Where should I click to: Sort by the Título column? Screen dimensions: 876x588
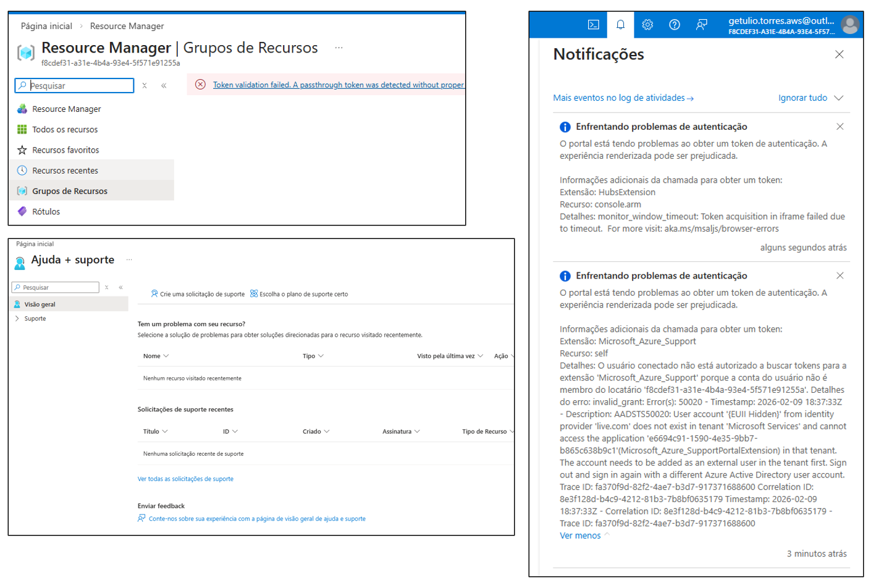(155, 431)
